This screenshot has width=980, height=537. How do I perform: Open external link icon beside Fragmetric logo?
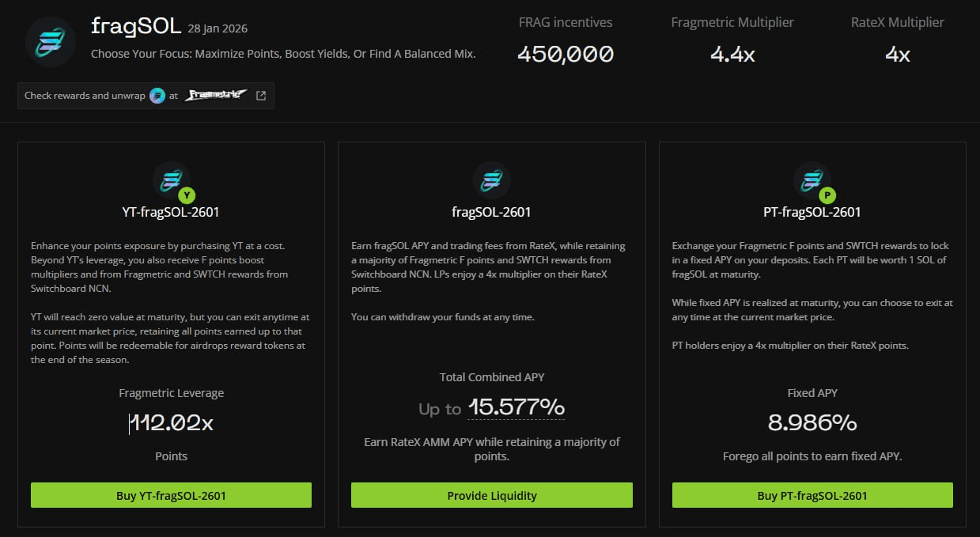[261, 96]
